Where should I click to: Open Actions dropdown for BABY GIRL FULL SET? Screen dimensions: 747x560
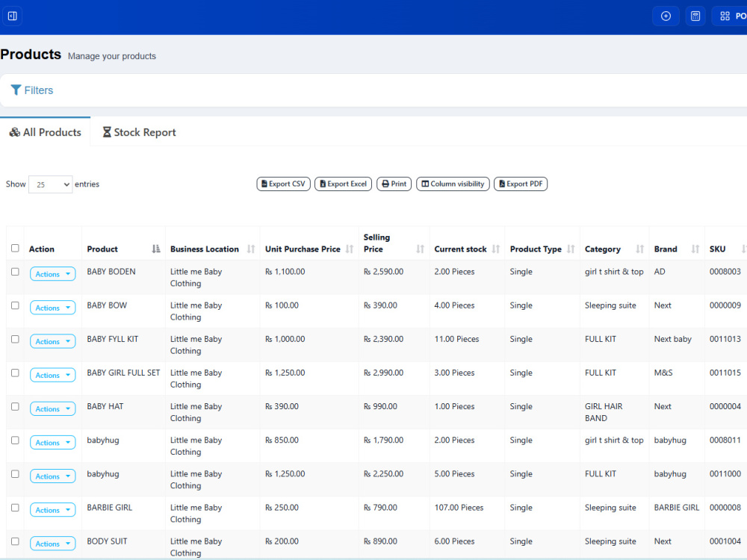click(x=53, y=376)
